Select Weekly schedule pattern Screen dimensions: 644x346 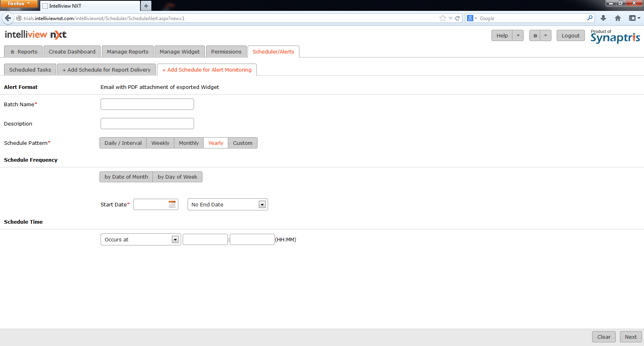point(160,143)
